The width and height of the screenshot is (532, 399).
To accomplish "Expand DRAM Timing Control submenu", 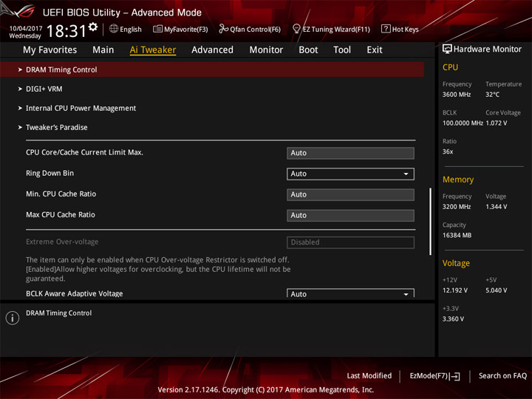I will [x=212, y=69].
